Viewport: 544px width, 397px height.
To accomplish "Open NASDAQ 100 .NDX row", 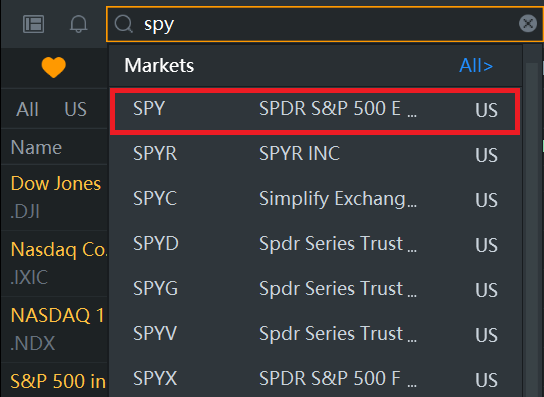I will (x=54, y=329).
